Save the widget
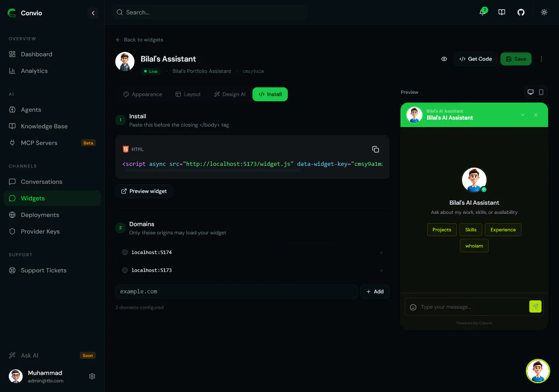This screenshot has width=559, height=392. 516,59
